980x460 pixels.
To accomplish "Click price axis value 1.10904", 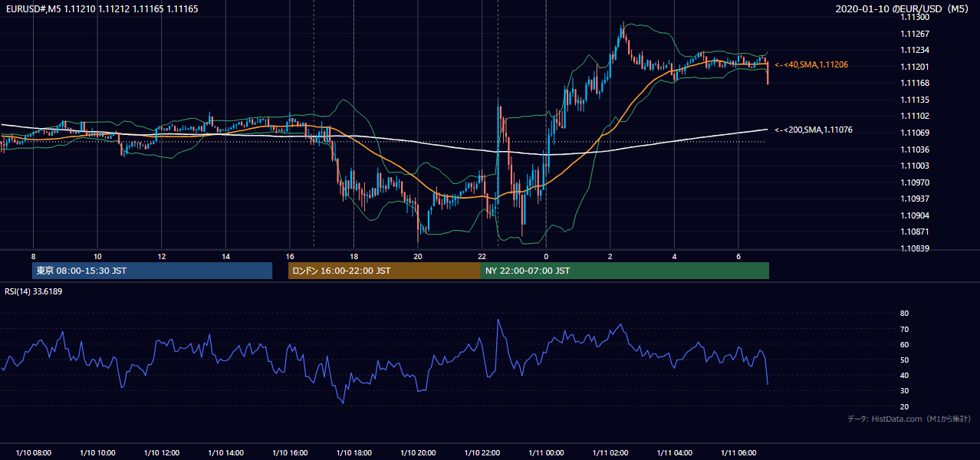I will [913, 215].
